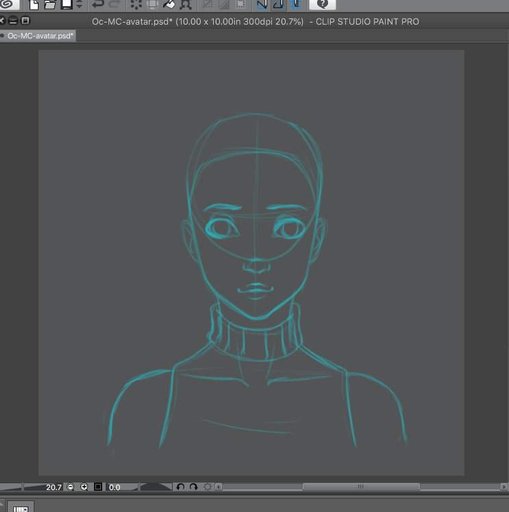The width and height of the screenshot is (509, 512).
Task: Toggle Snap to Grid button
Action: click(x=296, y=4)
